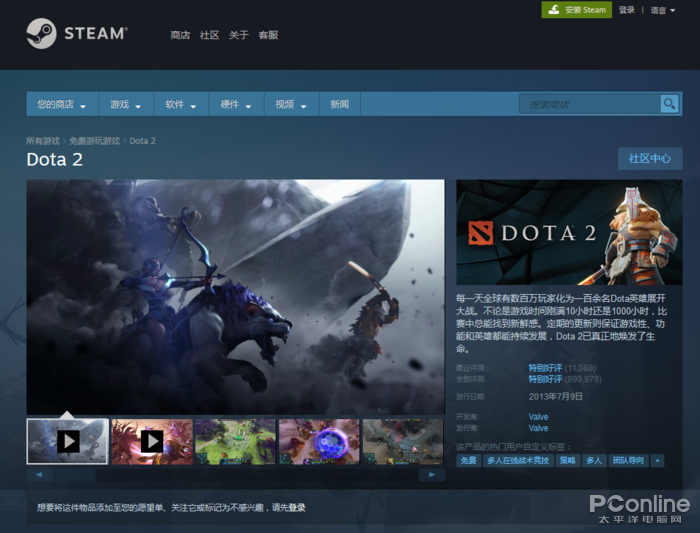Click the store search magnifier icon
Screen dimensions: 700x533
669,104
